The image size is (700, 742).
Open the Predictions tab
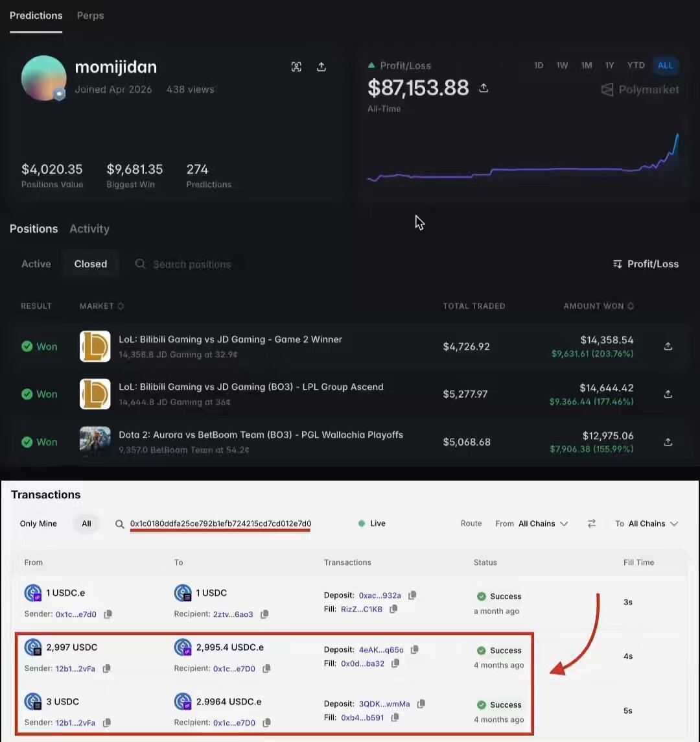point(36,16)
